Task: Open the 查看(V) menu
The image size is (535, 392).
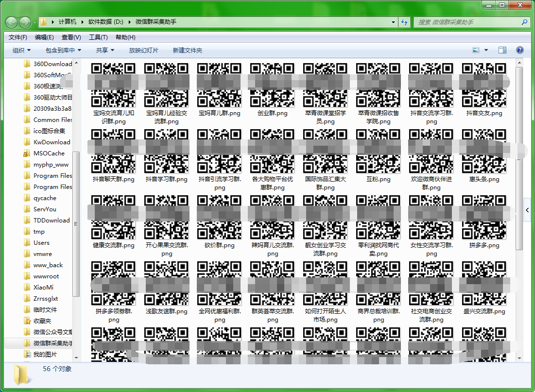Action: pos(71,37)
